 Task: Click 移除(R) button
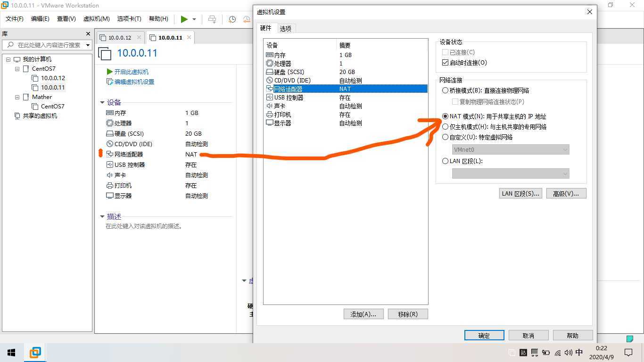(408, 314)
